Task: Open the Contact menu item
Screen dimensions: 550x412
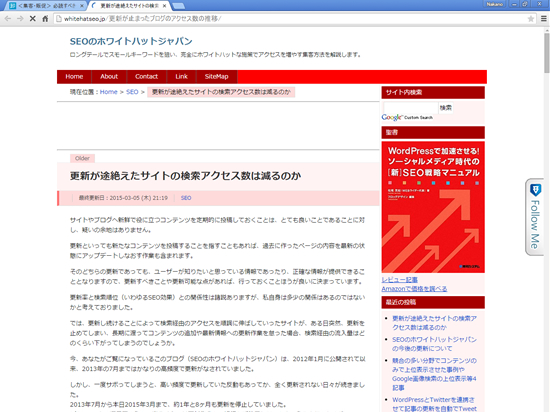Action: [146, 76]
